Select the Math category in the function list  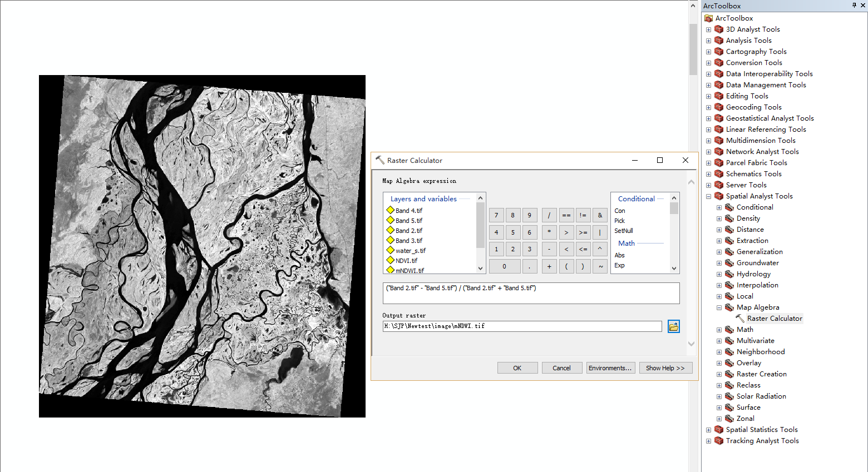(x=626, y=243)
